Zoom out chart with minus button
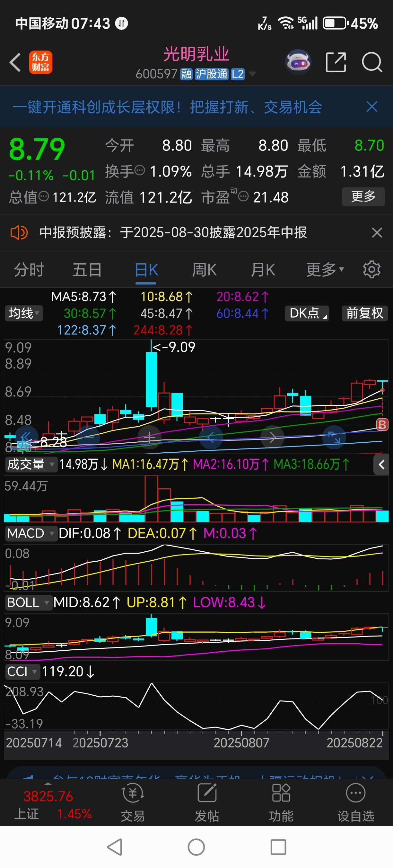Viewport: 393px width, 868px height. click(x=88, y=437)
